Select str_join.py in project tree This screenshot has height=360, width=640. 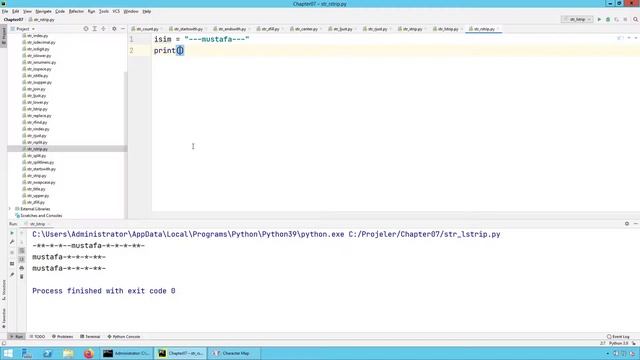[36, 89]
